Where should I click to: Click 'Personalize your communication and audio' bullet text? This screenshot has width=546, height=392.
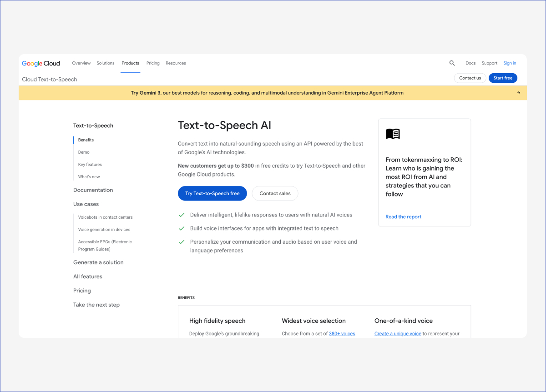pyautogui.click(x=273, y=246)
